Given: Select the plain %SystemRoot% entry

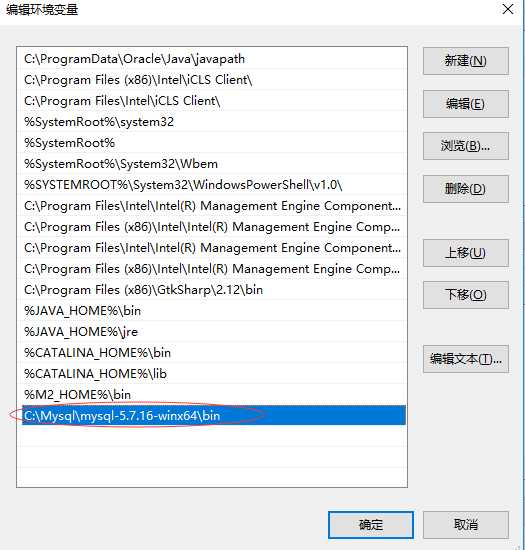Looking at the screenshot, I should click(x=214, y=143).
